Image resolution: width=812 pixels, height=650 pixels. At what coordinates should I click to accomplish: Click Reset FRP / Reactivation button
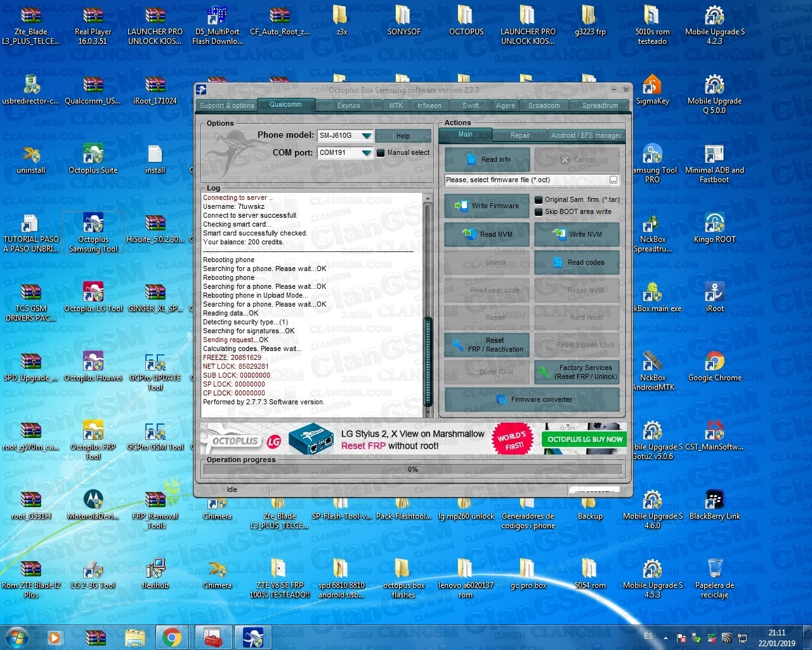point(487,345)
